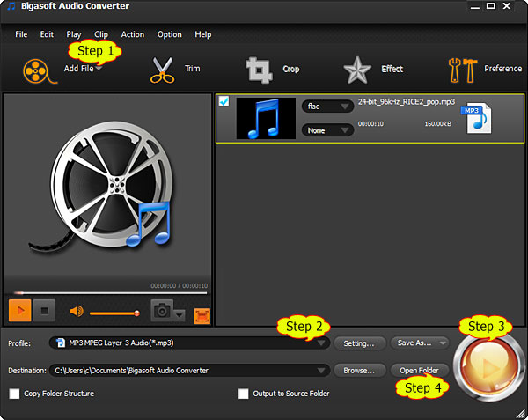Image resolution: width=528 pixels, height=420 pixels.
Task: Click the Preference text label
Action: (502, 69)
